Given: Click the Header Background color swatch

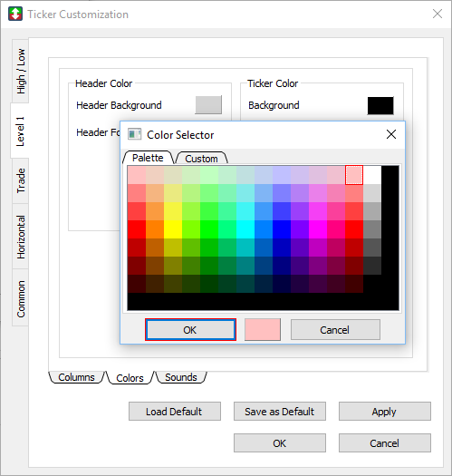Looking at the screenshot, I should [208, 105].
